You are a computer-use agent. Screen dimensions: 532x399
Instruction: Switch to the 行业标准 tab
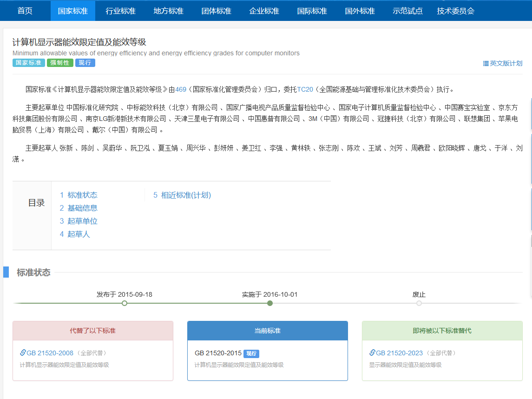click(120, 11)
